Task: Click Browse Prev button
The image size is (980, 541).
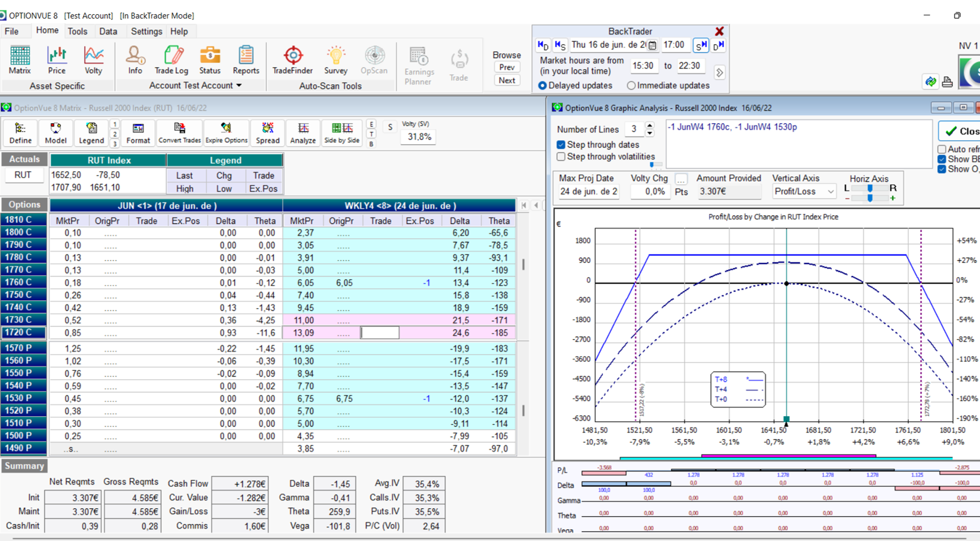Action: click(x=507, y=67)
